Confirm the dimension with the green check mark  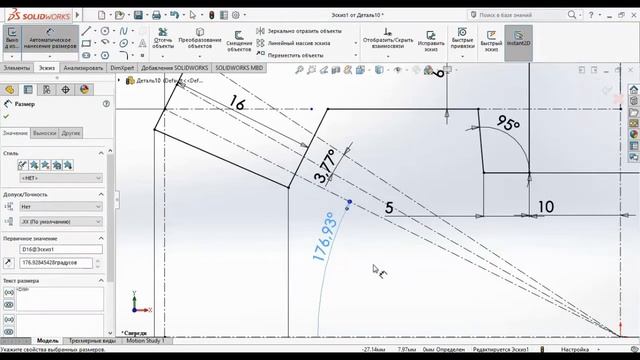tap(6, 116)
